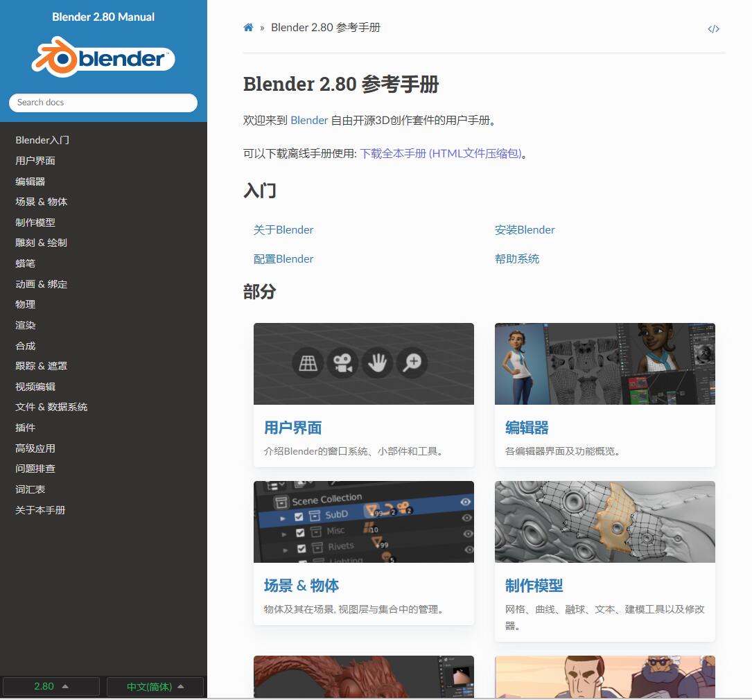752x700 pixels.
Task: Select 雕刻 & 绘制 in sidebar
Action: click(42, 243)
